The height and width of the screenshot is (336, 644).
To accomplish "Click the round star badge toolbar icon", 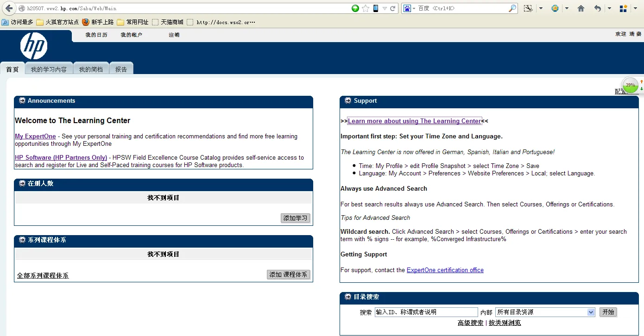I will [x=555, y=8].
